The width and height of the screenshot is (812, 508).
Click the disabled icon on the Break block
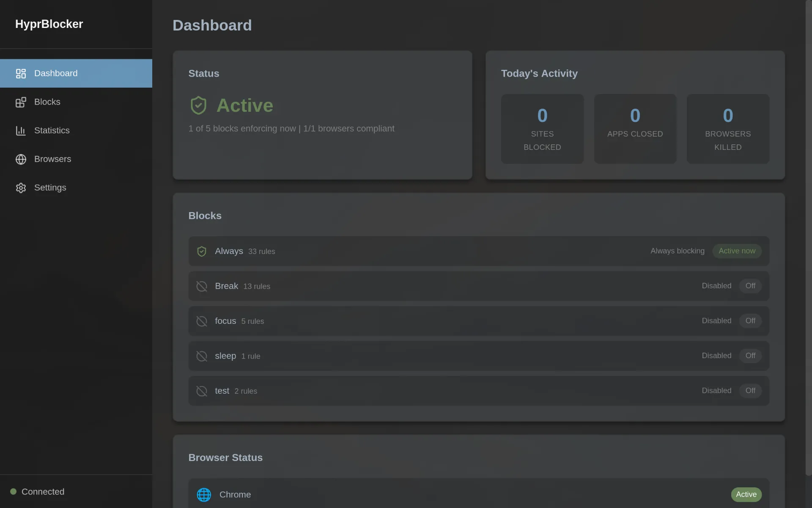[202, 286]
